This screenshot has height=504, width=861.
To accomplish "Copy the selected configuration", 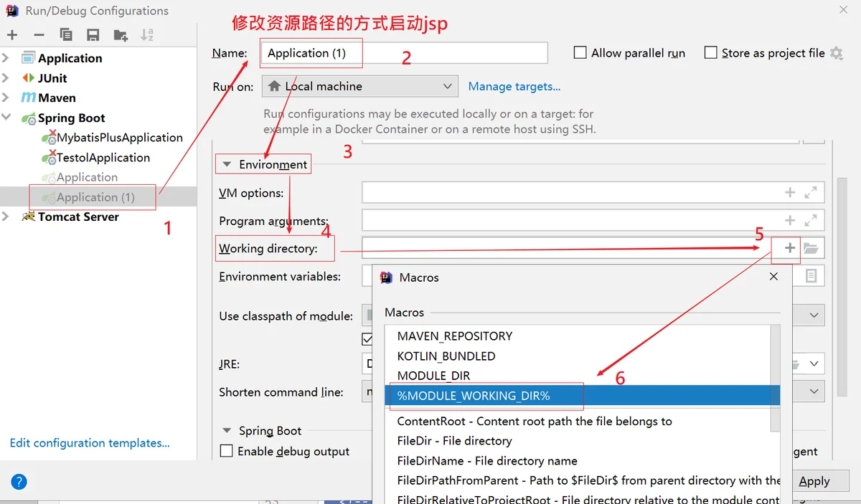I will click(x=66, y=35).
